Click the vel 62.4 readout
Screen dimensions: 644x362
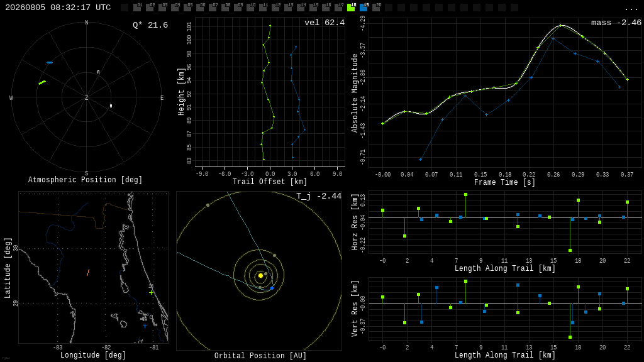click(x=325, y=23)
